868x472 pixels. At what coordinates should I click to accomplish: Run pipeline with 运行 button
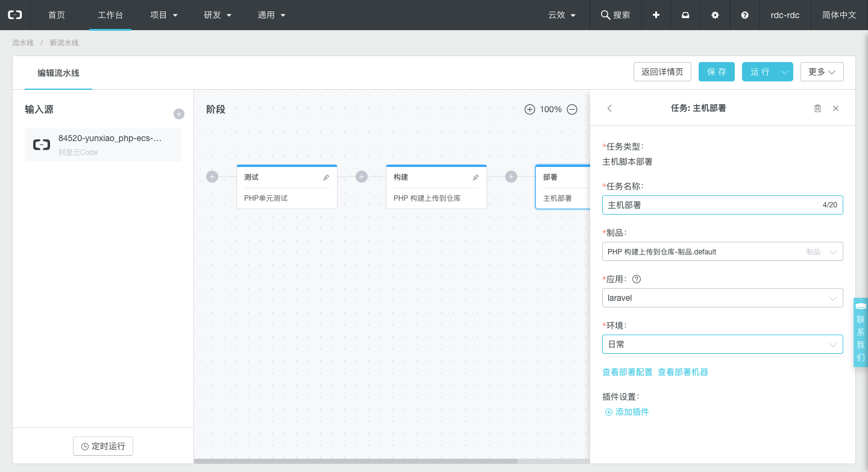[759, 72]
